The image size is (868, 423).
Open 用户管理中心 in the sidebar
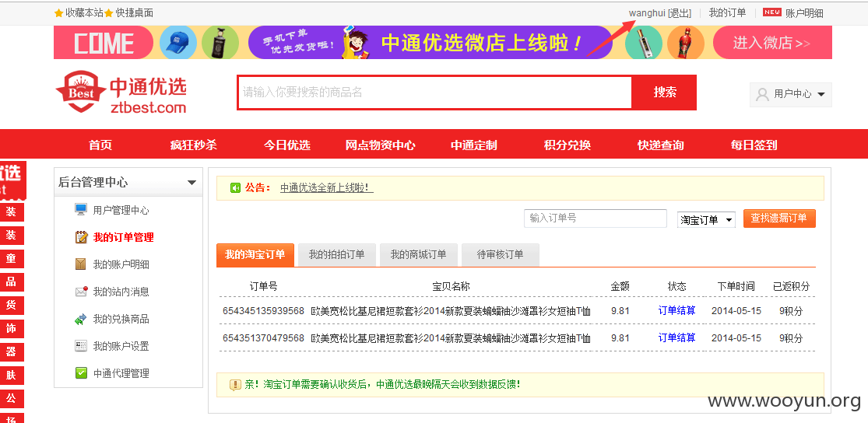coord(121,210)
